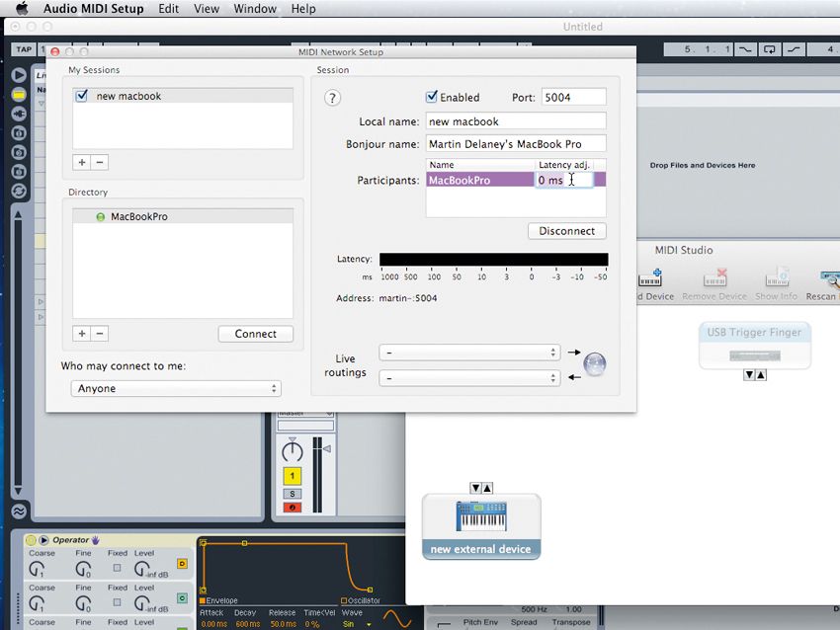Open the Audio MIDI Setup Edit menu
This screenshot has width=840, height=630.
click(168, 8)
